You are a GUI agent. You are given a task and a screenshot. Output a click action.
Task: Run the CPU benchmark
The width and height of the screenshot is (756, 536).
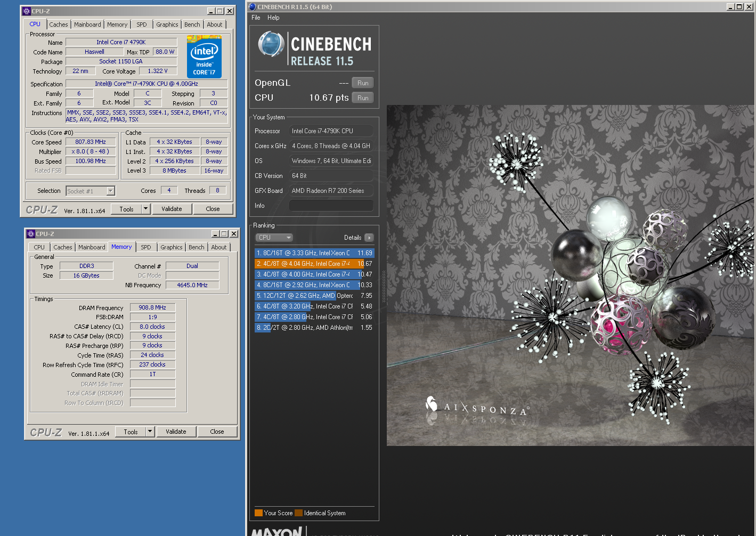[x=363, y=98]
